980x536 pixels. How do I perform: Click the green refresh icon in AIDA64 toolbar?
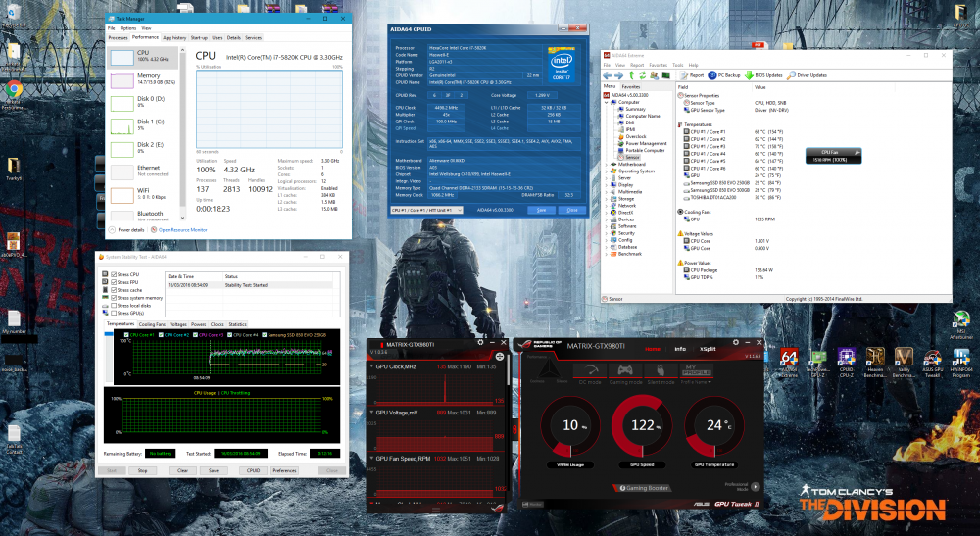(x=643, y=75)
